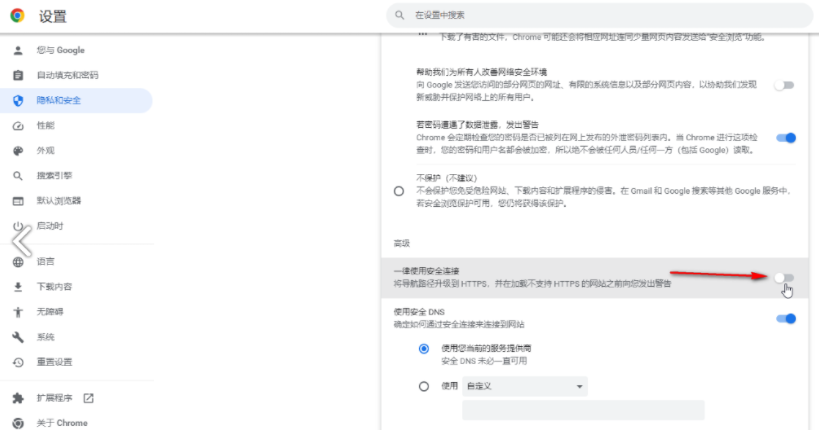The width and height of the screenshot is (819, 430).
Task: Turn off 使用安全 DNS toggle
Action: pyautogui.click(x=786, y=319)
